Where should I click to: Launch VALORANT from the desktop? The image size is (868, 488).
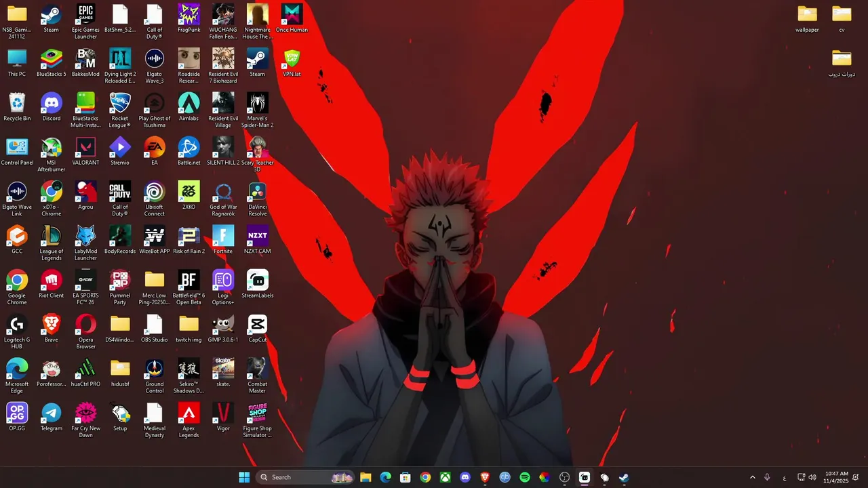pos(85,151)
